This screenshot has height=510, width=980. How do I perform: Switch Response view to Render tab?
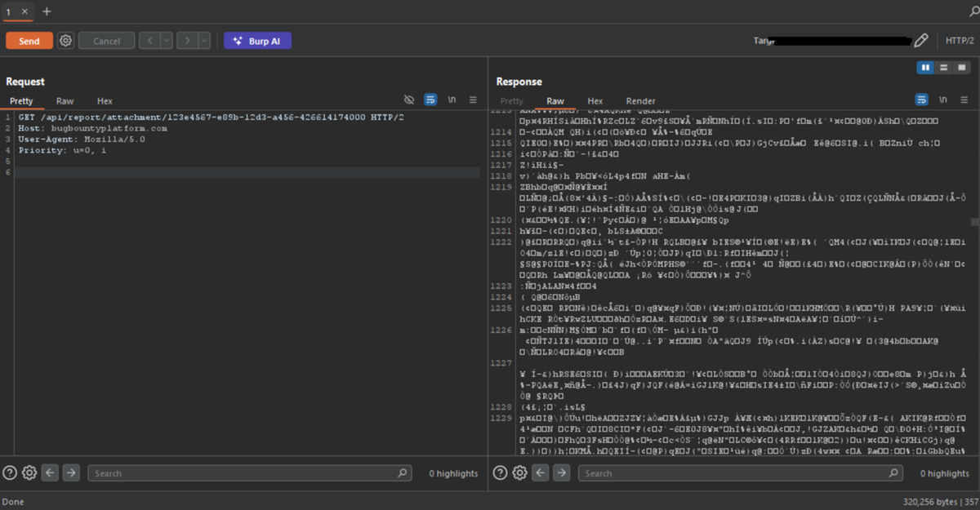641,101
